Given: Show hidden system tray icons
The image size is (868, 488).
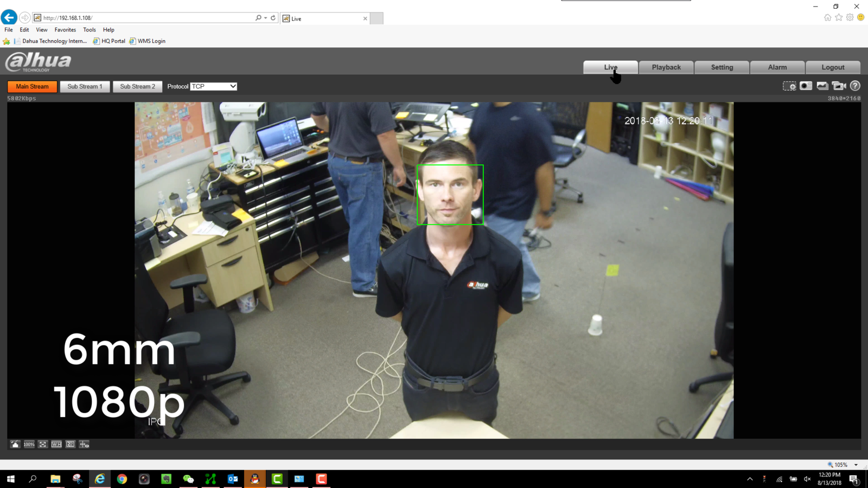Looking at the screenshot, I should pyautogui.click(x=750, y=479).
